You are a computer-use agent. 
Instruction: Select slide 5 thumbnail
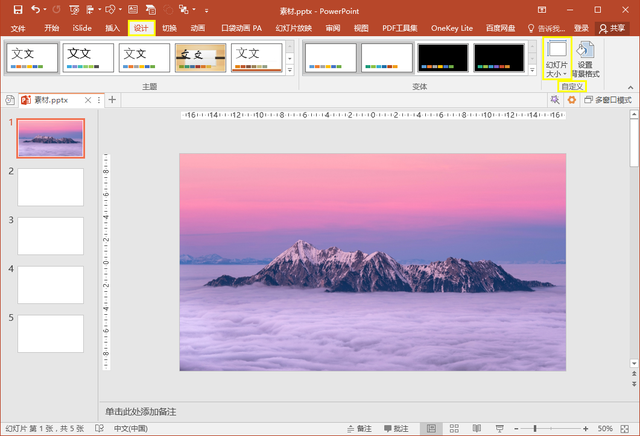pos(51,334)
